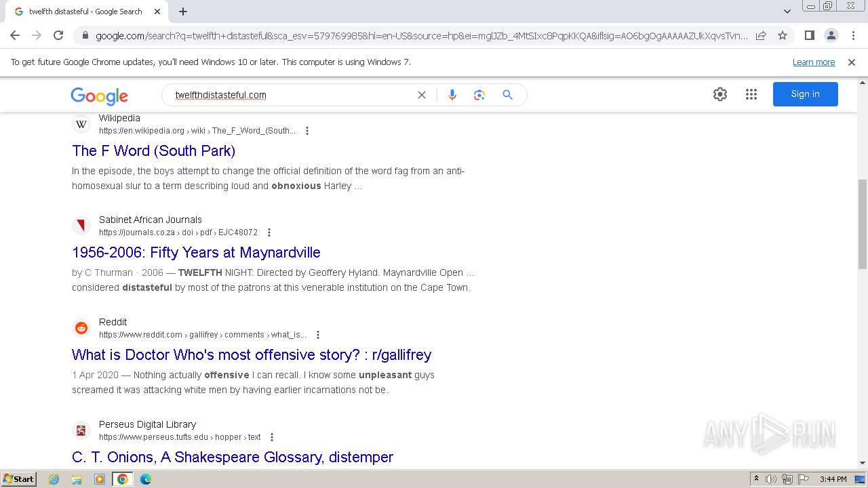Screen dimensions: 868x488
Task: Close the twelfth distasteful tab
Action: [x=157, y=12]
